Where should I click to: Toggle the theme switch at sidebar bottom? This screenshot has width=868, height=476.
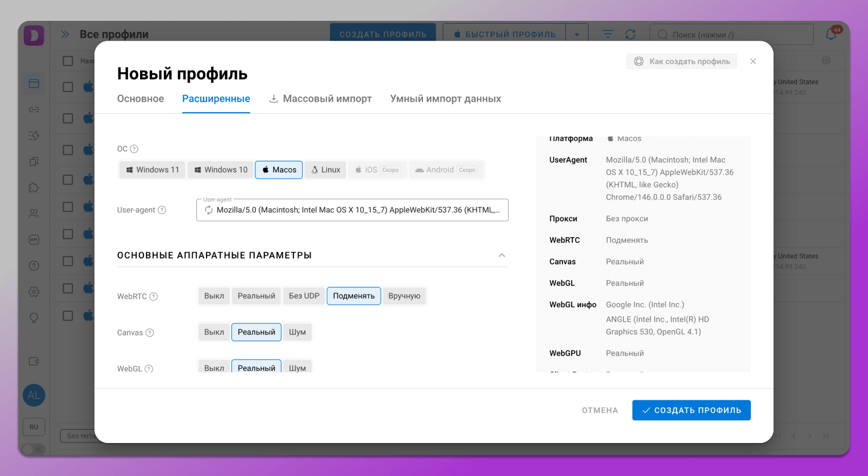[34, 449]
